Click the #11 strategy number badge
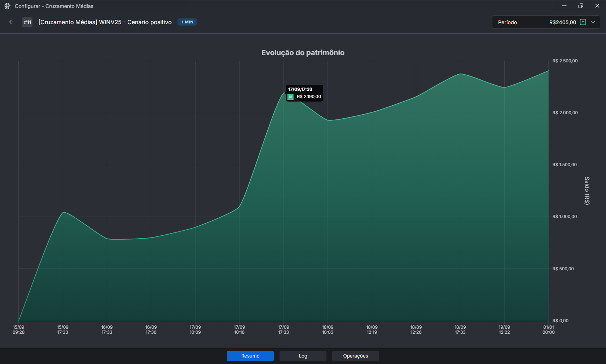The width and height of the screenshot is (606, 364). pos(27,22)
